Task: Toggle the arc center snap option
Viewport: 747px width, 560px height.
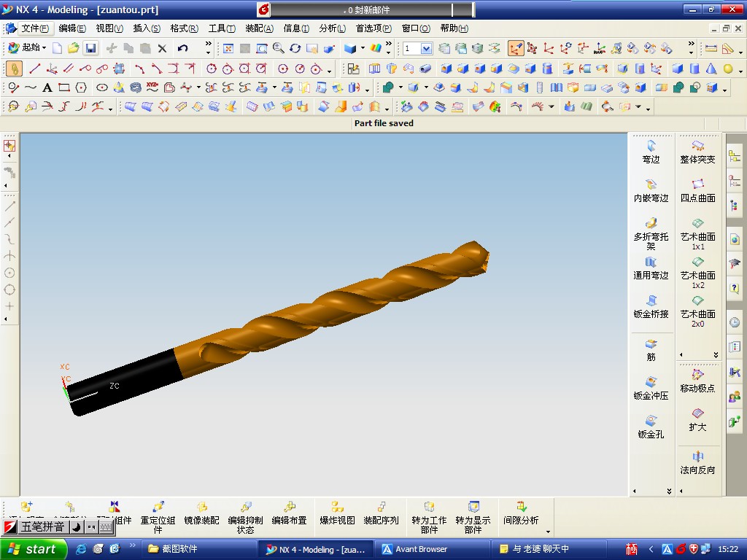Action: 9,273
